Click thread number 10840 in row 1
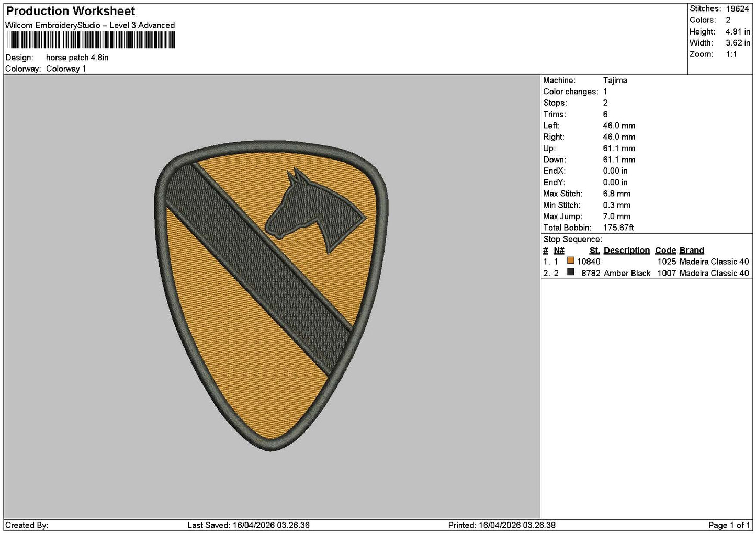 589,262
